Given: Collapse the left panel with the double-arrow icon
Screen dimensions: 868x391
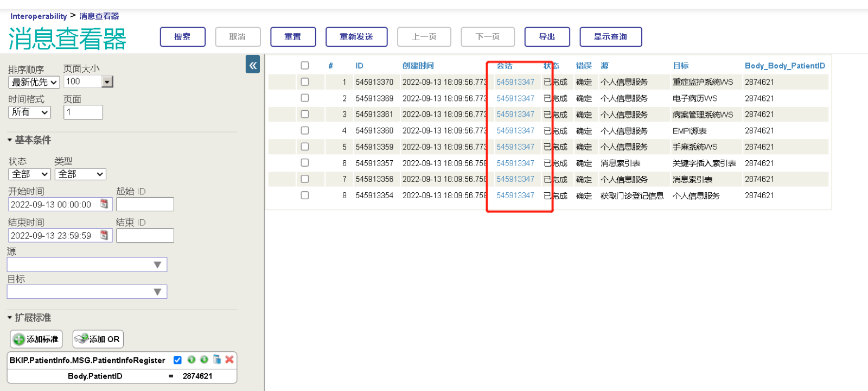Looking at the screenshot, I should coord(253,65).
